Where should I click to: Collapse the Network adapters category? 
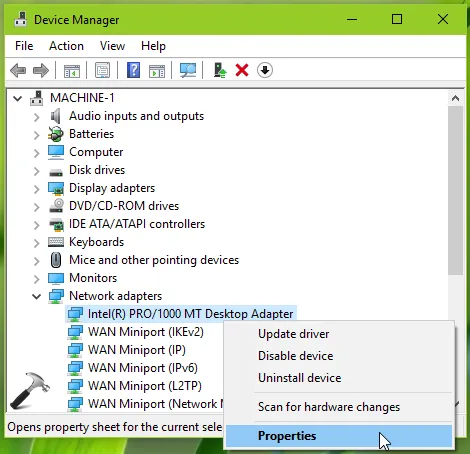[x=37, y=296]
